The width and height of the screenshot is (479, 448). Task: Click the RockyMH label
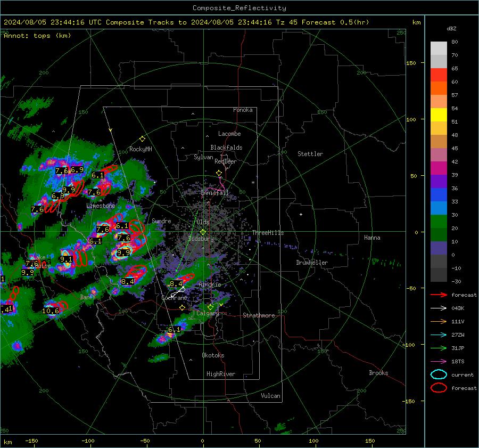(x=141, y=149)
